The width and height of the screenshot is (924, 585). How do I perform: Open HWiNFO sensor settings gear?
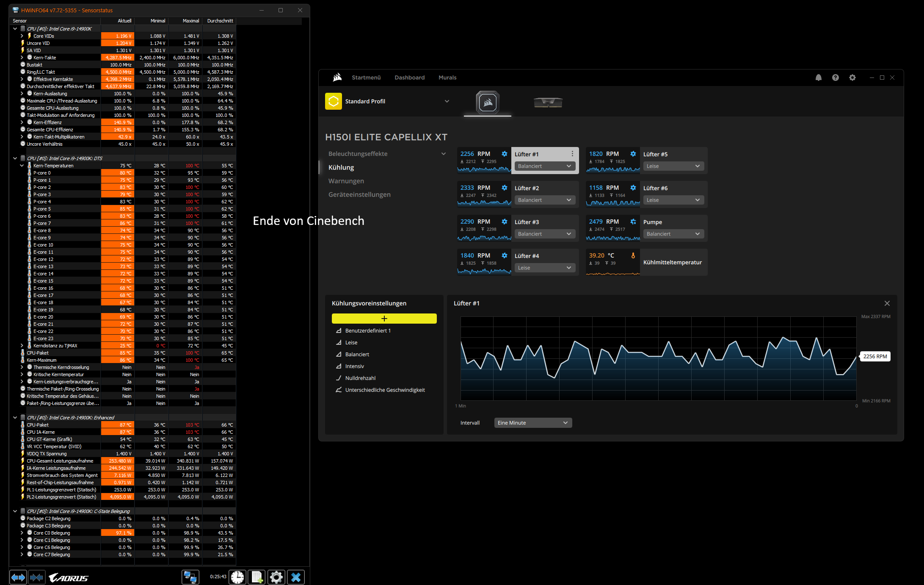[276, 577]
